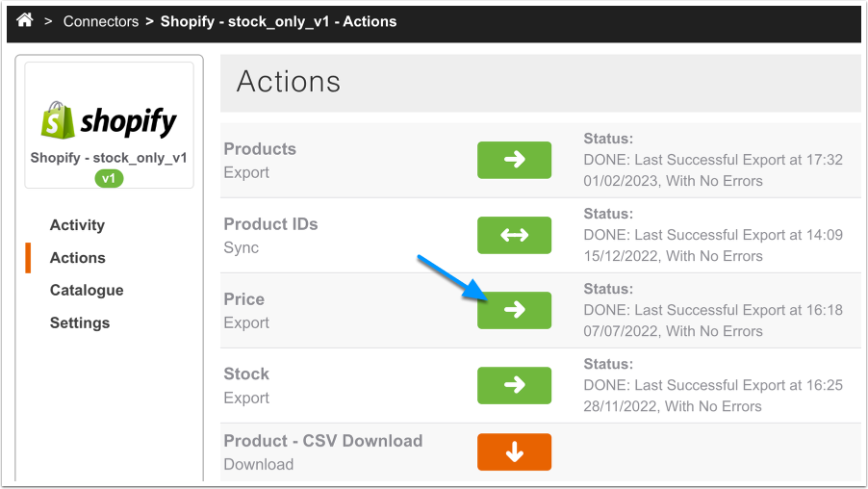This screenshot has width=868, height=489.
Task: Select Actions in the sidebar
Action: click(x=77, y=258)
